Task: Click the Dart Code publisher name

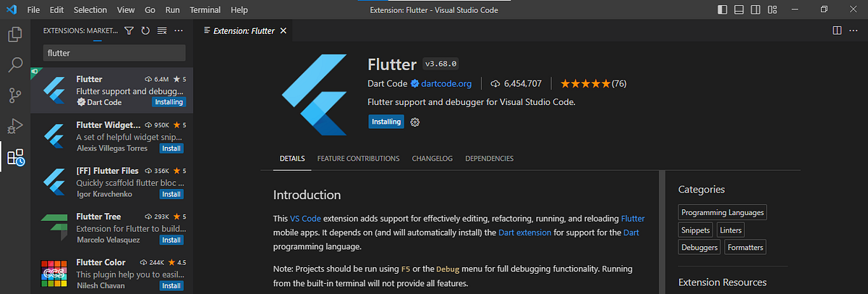Action: tap(388, 83)
